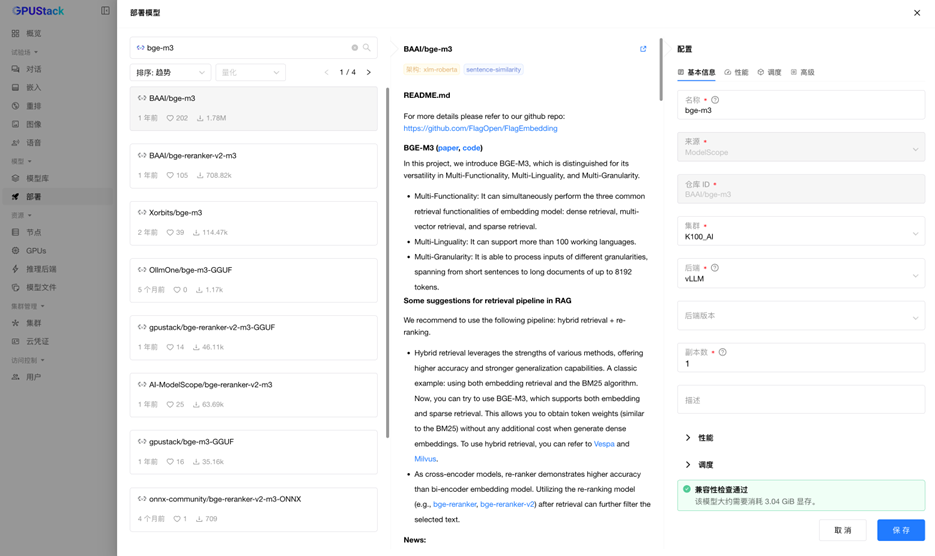Switch to the 调度 tab

(769, 72)
